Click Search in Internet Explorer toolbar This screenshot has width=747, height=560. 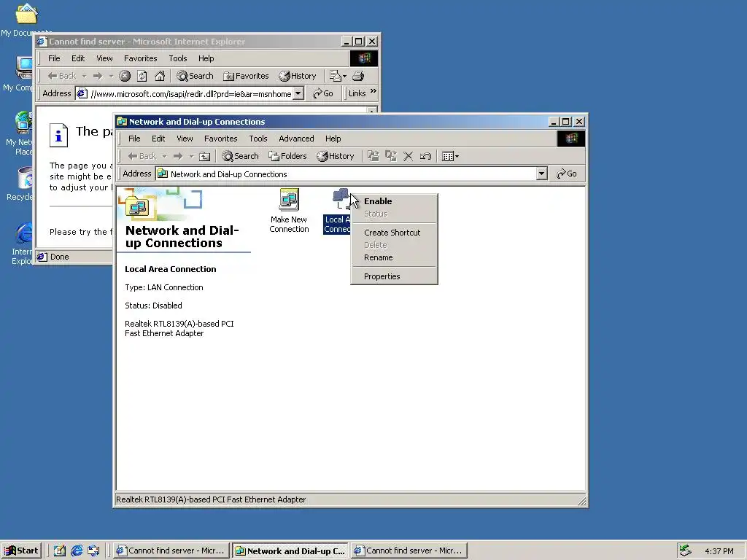pyautogui.click(x=196, y=76)
